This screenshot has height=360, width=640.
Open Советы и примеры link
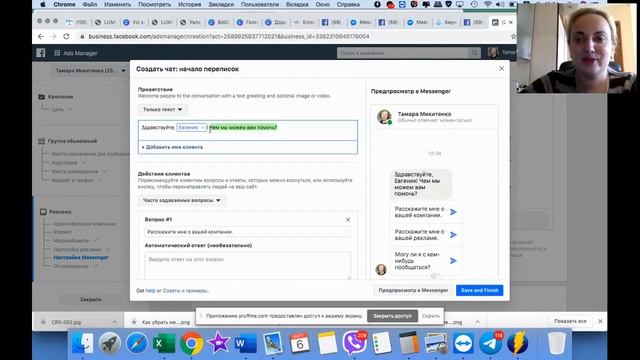point(185,291)
